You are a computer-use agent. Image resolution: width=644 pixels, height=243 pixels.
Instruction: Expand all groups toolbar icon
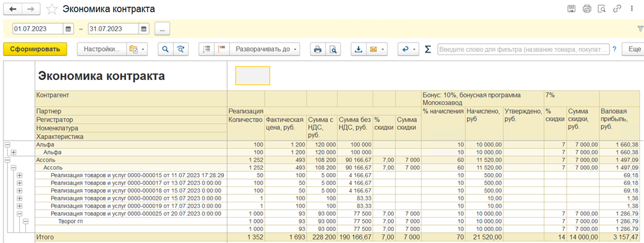click(x=222, y=49)
